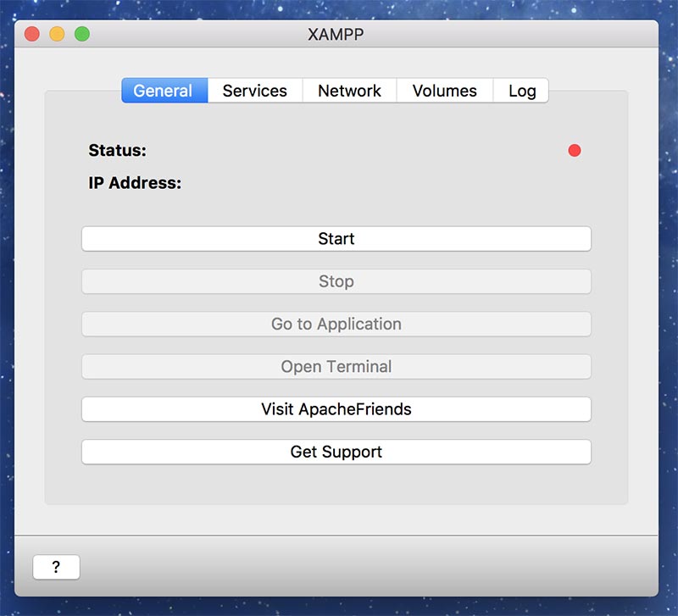Click the IP Address: label
Screen dimensions: 678x616
tap(135, 183)
